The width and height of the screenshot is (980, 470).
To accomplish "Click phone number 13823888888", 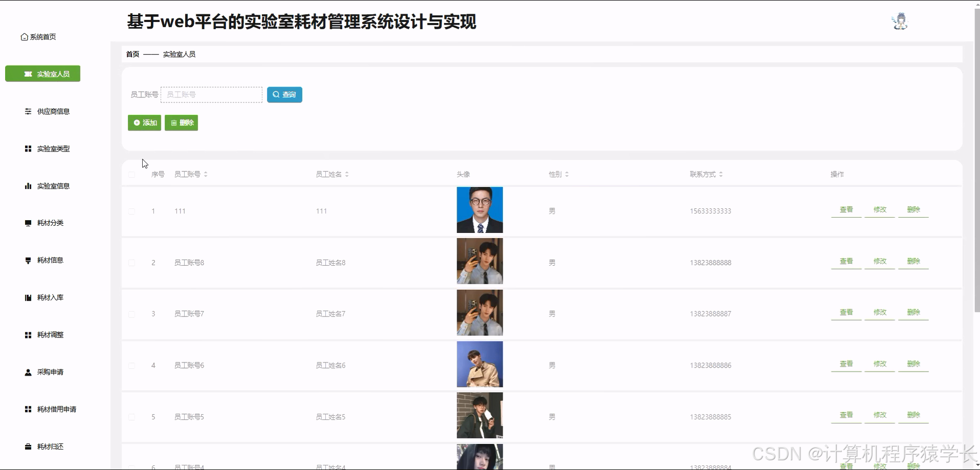I will [710, 263].
